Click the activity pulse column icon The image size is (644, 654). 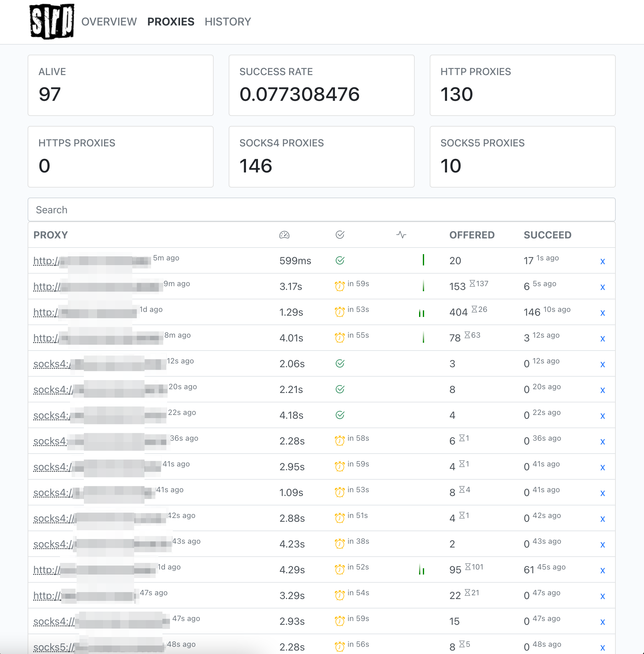click(401, 235)
